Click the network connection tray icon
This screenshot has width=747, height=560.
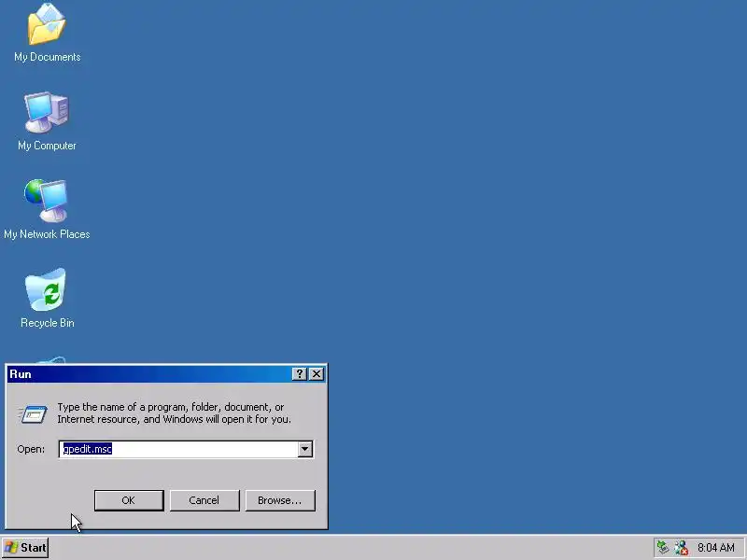coord(682,548)
